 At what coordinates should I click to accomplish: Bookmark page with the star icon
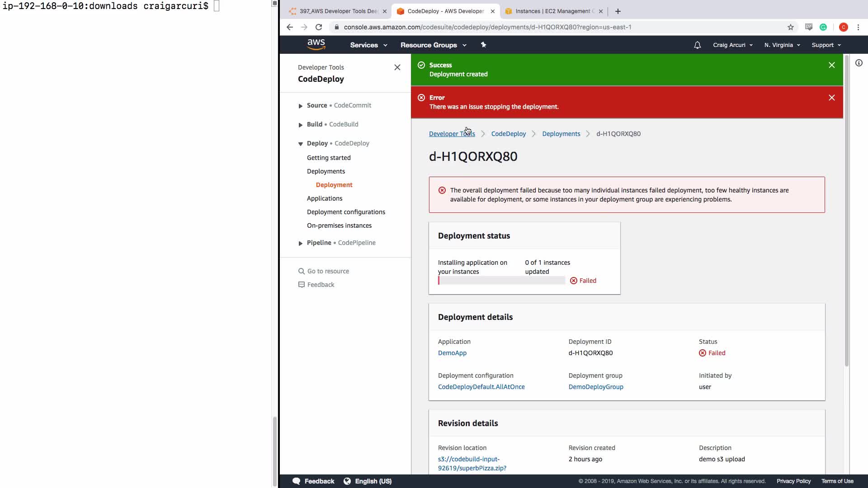(x=790, y=27)
